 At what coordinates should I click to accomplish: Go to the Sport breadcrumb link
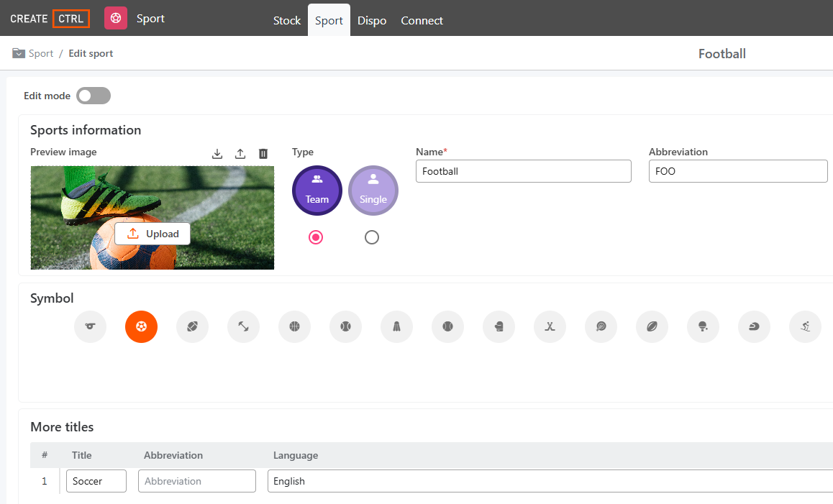tap(41, 53)
